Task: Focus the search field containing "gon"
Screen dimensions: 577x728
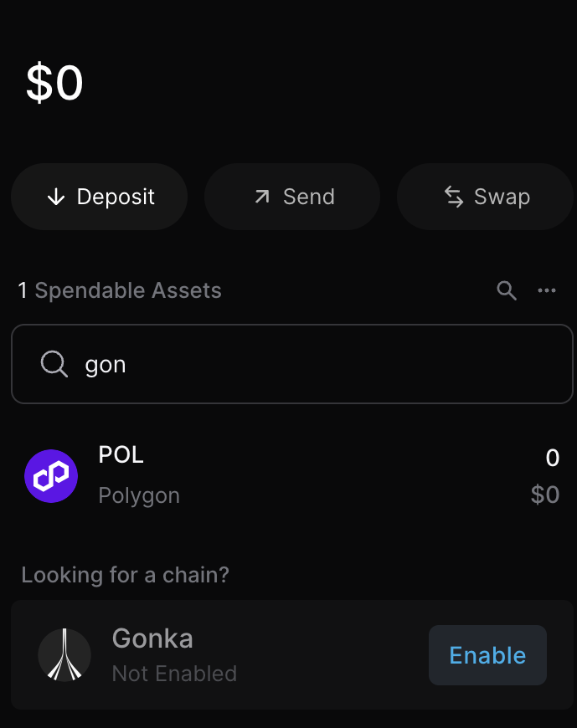Action: click(x=318, y=364)
